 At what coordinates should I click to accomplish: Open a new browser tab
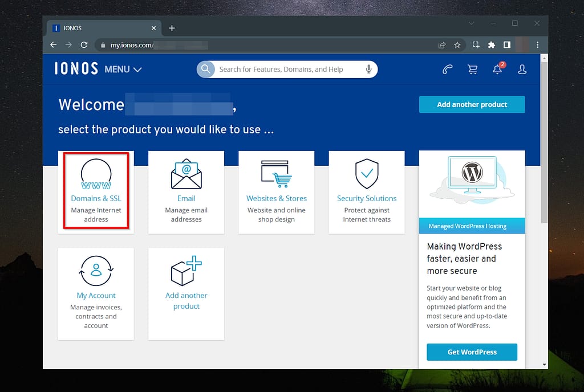[x=172, y=28]
